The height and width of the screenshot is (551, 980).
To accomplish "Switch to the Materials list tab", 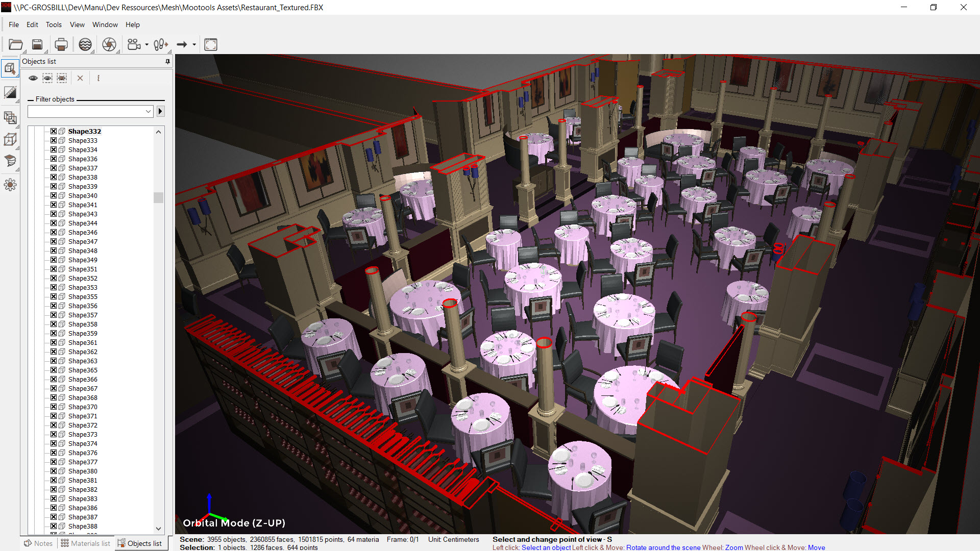I will [x=85, y=543].
